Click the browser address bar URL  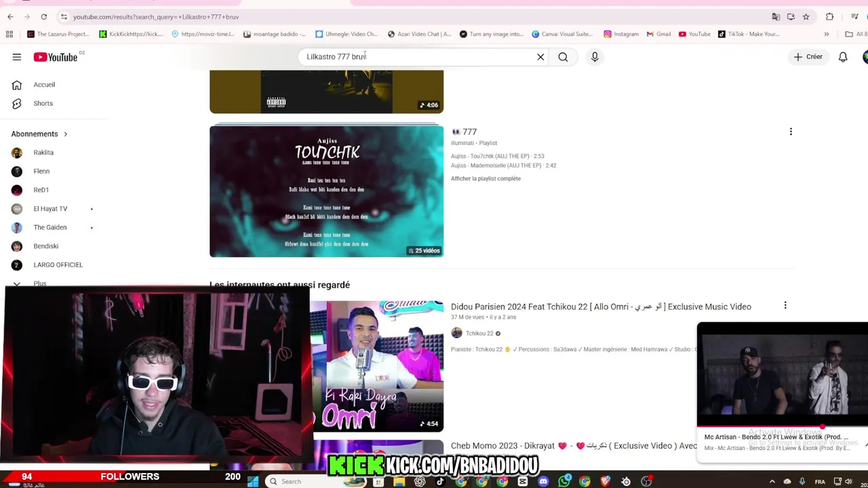coord(156,17)
